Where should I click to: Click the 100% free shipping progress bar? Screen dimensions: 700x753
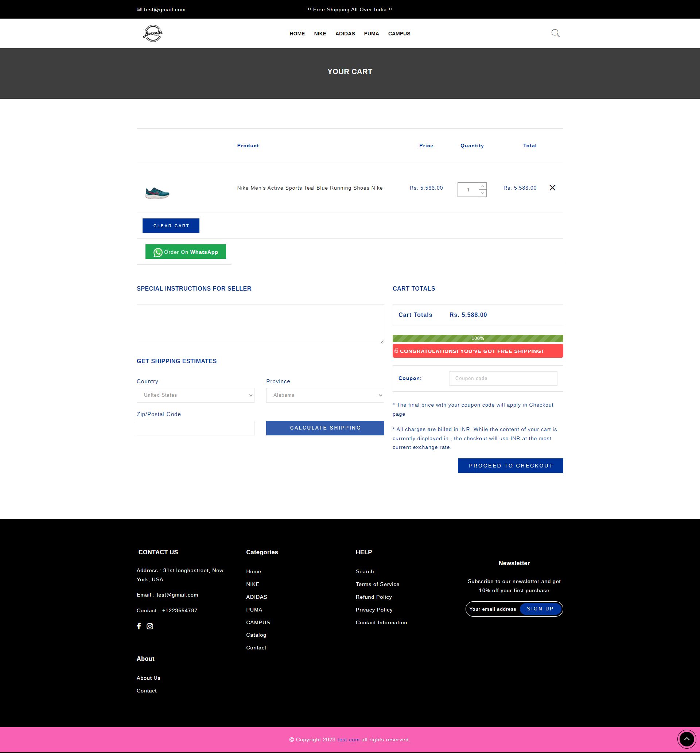pyautogui.click(x=478, y=338)
